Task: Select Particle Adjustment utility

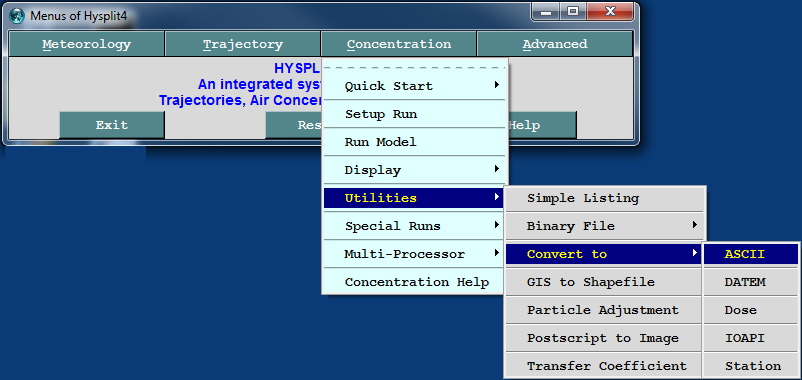Action: (605, 310)
